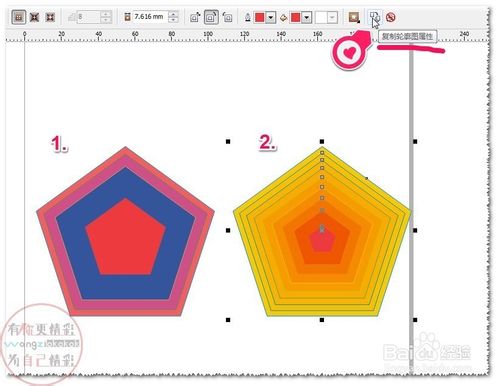
Task: Choose counterclockwise contour colors button
Action: tap(227, 17)
